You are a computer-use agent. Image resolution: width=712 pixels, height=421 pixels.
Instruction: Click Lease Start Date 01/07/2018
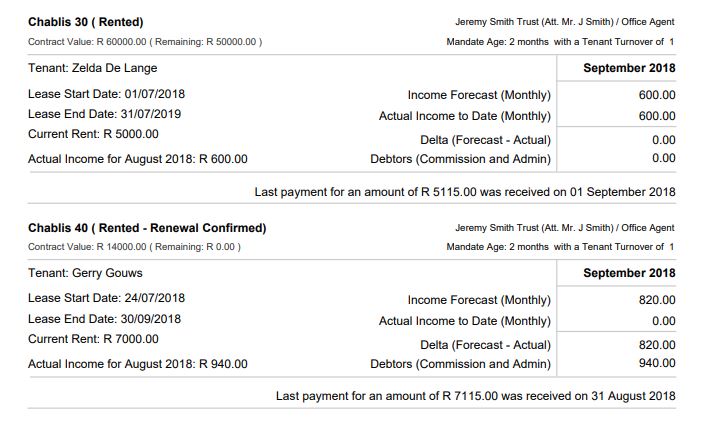(107, 94)
